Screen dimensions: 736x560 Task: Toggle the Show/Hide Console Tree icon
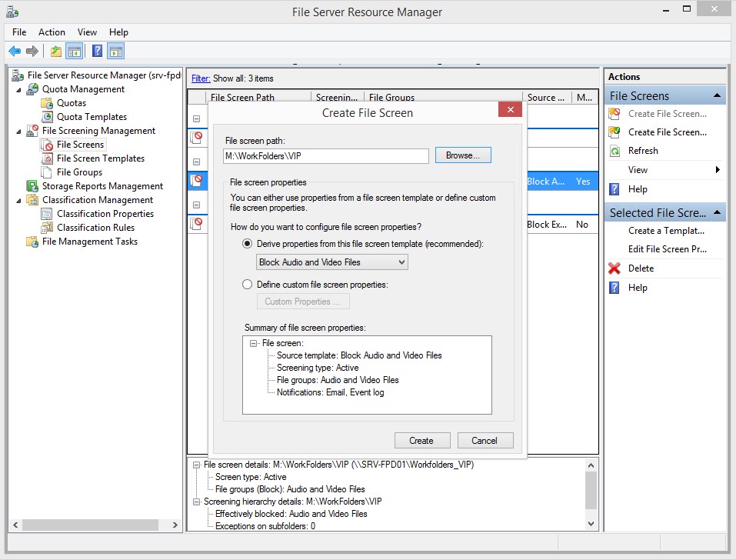[x=73, y=51]
